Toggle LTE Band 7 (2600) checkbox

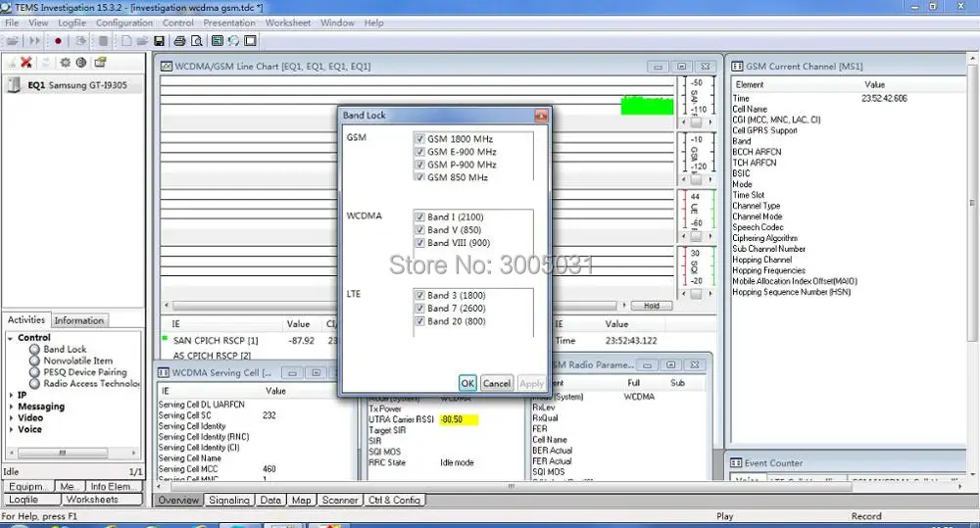pyautogui.click(x=419, y=308)
